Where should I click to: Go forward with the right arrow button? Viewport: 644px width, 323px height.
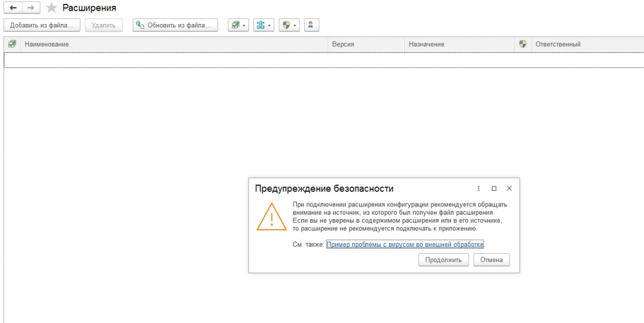coord(31,8)
